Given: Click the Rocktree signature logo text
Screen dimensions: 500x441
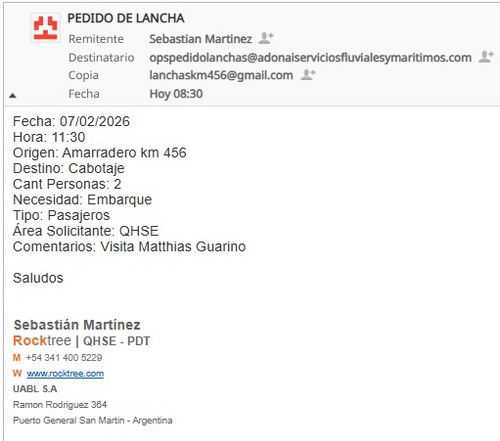Looking at the screenshot, I should (x=42, y=341).
